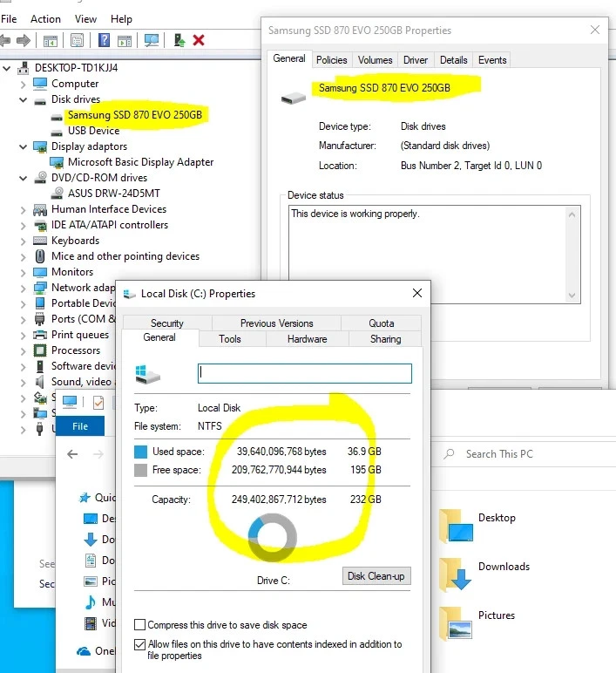This screenshot has height=673, width=616.
Task: Open the blue File tab in Explorer
Action: [x=80, y=426]
